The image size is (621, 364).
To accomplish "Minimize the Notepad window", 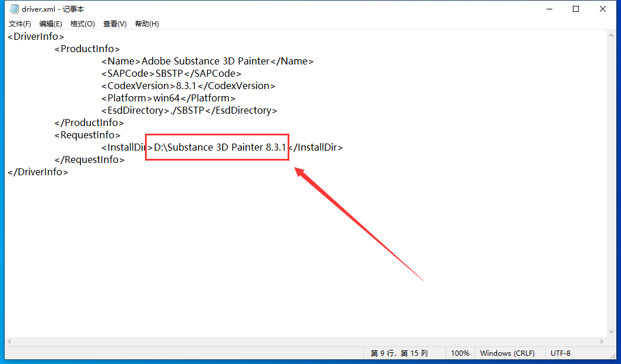I will (x=549, y=9).
